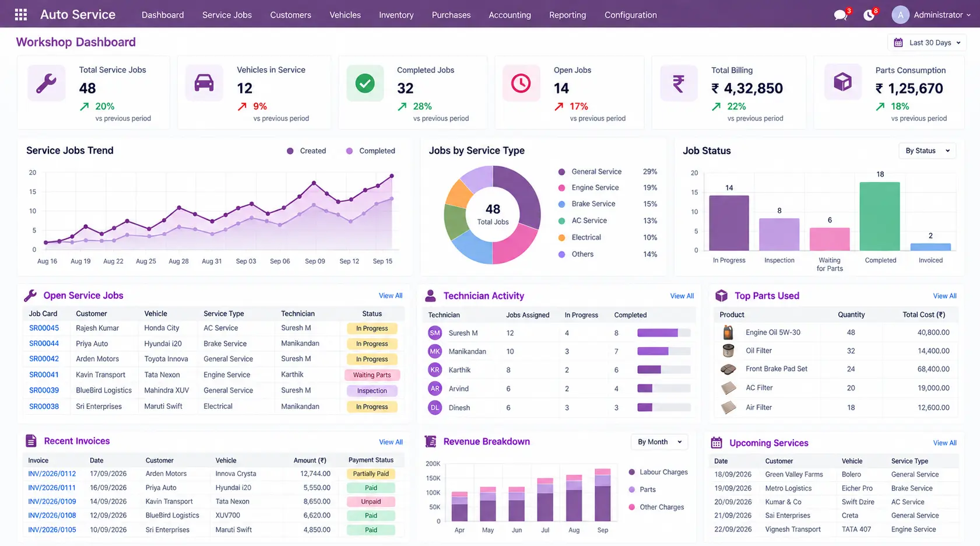Image resolution: width=980 pixels, height=546 pixels.
Task: Open the Customers menu
Action: (290, 15)
